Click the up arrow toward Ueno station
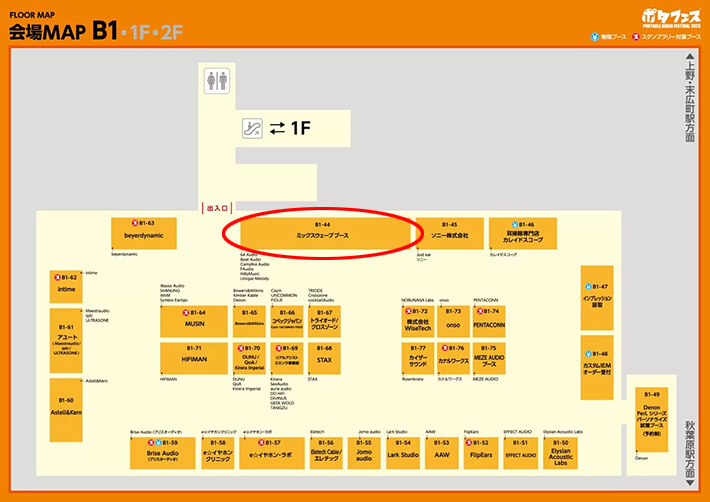Viewport: 710px width, 502px height. pos(690,56)
